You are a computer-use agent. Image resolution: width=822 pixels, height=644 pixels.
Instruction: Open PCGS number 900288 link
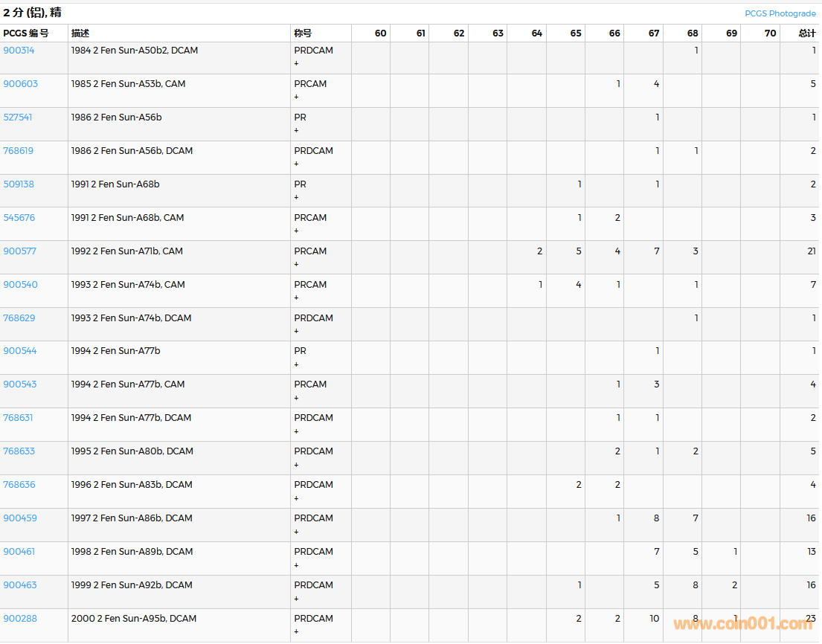(20, 619)
